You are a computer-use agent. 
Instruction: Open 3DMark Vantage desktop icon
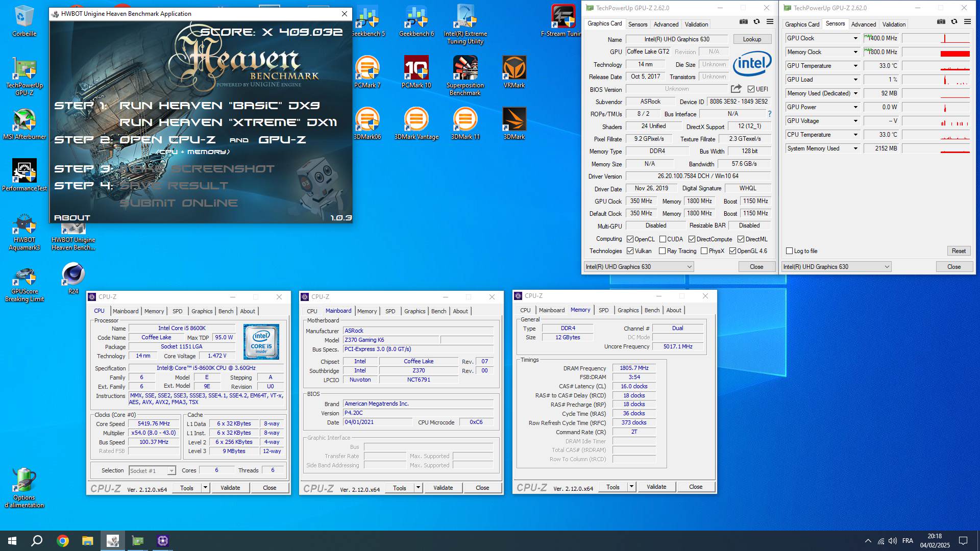[416, 124]
